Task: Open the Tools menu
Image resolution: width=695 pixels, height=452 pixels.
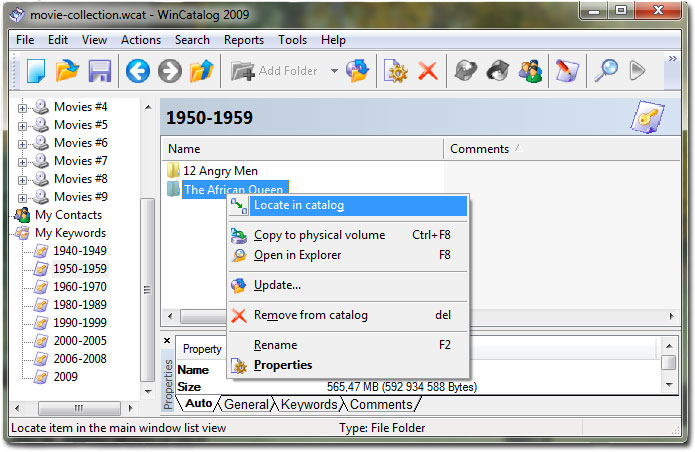Action: 293,40
